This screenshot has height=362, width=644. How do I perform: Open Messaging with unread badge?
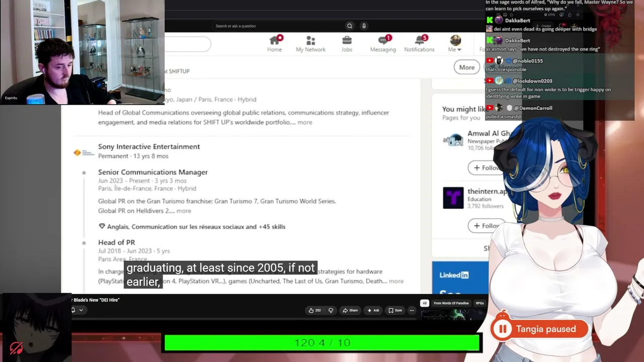(383, 44)
